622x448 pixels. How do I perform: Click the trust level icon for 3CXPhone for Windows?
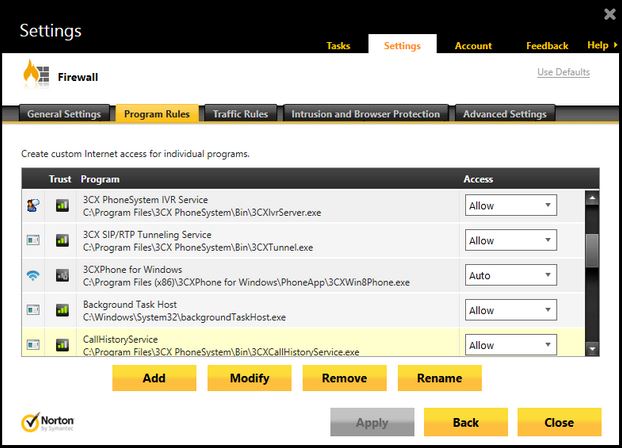pyautogui.click(x=62, y=275)
